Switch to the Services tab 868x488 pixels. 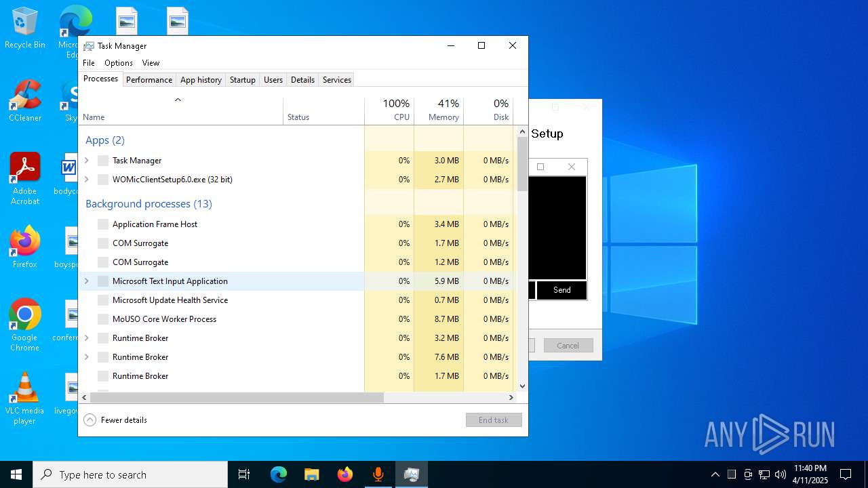click(x=337, y=80)
